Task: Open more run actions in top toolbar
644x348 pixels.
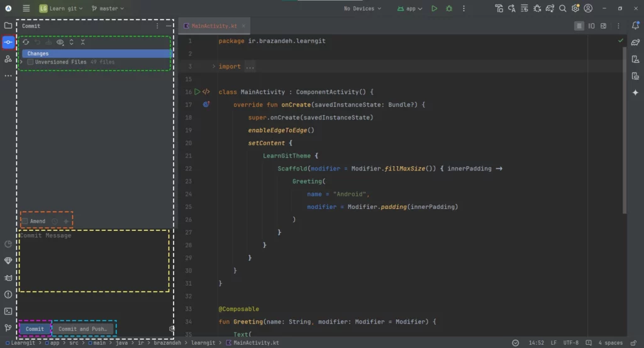Action: point(464,8)
